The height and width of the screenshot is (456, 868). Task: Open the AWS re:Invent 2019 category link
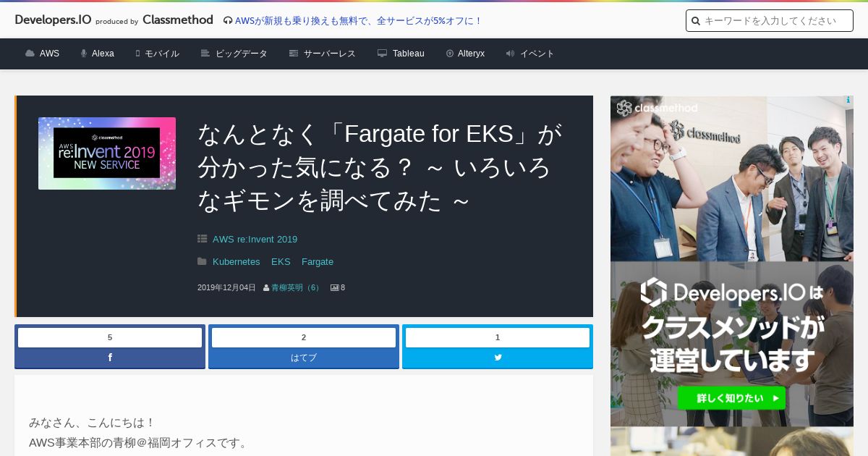point(255,240)
